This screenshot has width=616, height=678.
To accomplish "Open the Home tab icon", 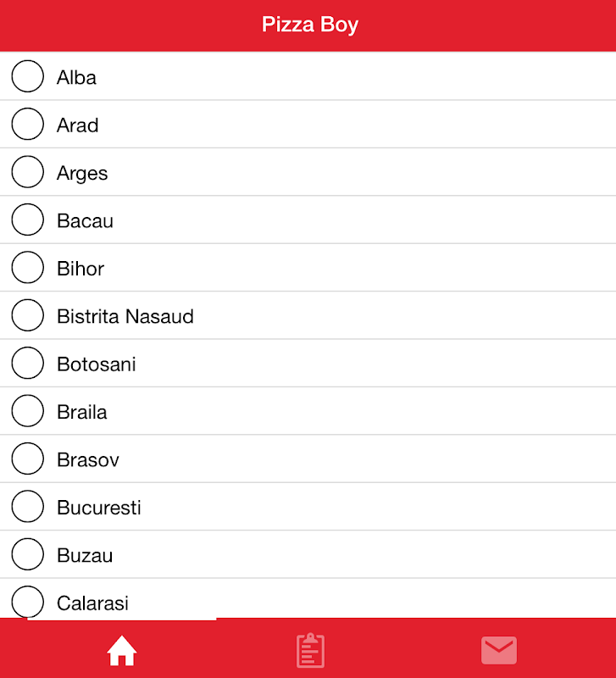I will pyautogui.click(x=121, y=651).
